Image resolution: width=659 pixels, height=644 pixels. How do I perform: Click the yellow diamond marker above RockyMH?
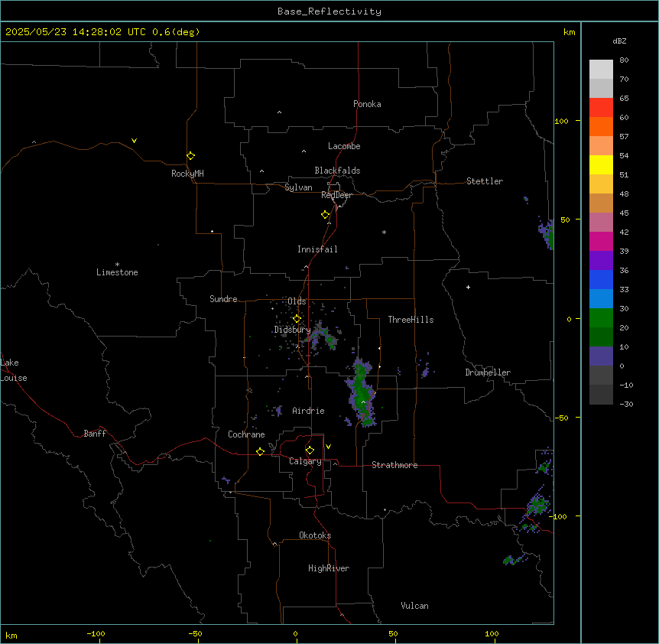click(x=190, y=155)
